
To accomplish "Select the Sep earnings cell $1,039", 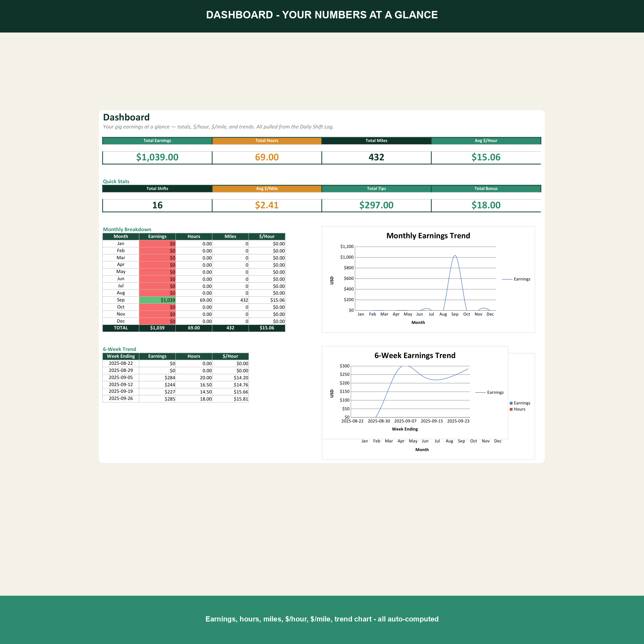I will (157, 300).
